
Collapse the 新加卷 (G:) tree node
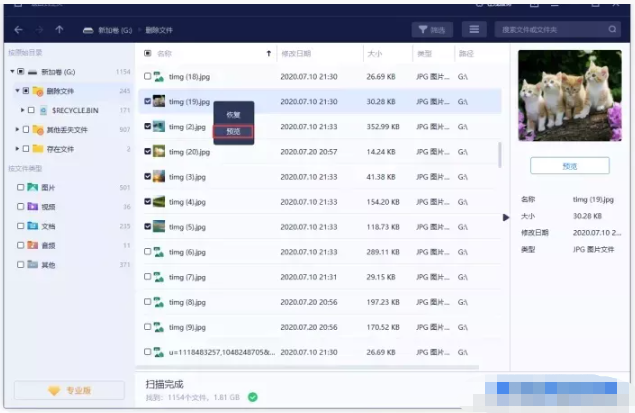(x=11, y=72)
